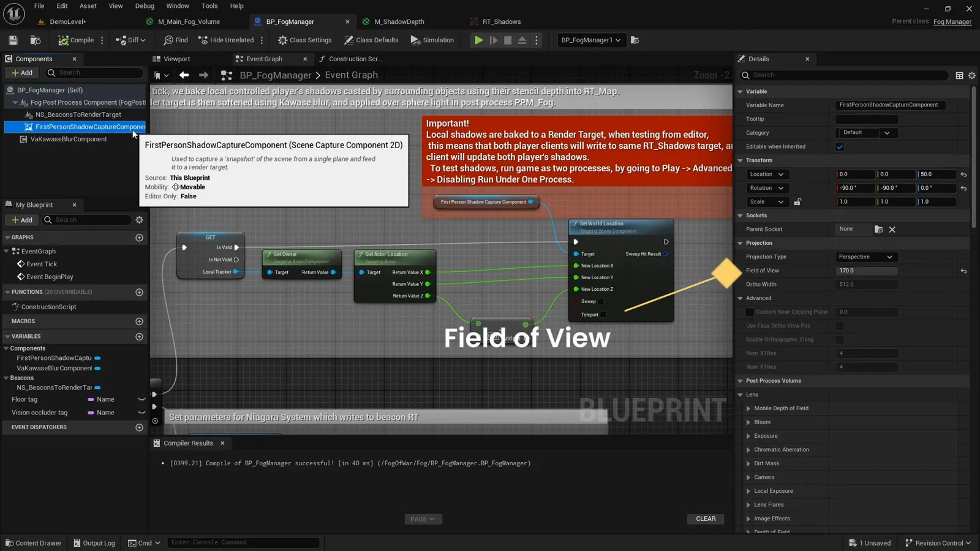Add new event dispatcher plus icon
This screenshot has height=551, width=980.
click(x=139, y=427)
